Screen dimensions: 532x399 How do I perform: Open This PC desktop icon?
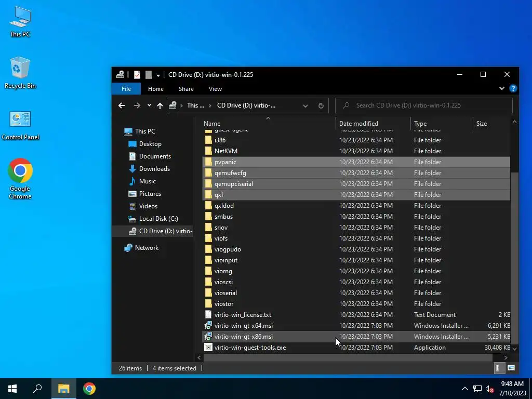pos(20,22)
